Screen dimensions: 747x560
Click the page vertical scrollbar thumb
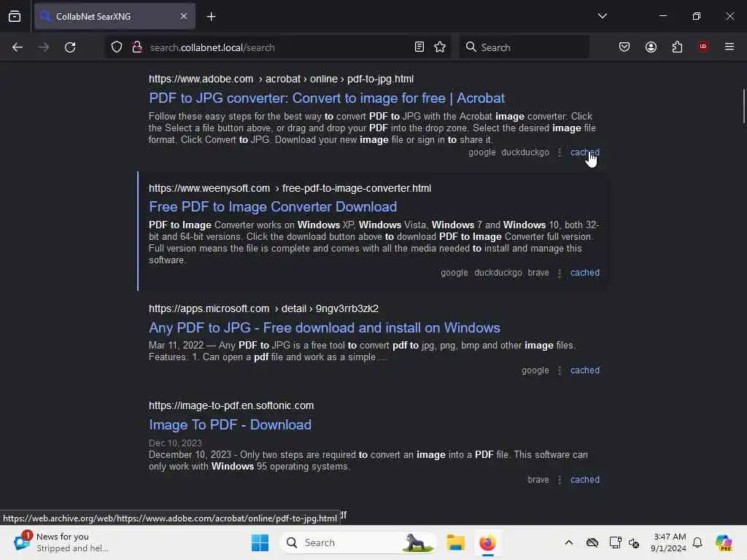point(743,106)
